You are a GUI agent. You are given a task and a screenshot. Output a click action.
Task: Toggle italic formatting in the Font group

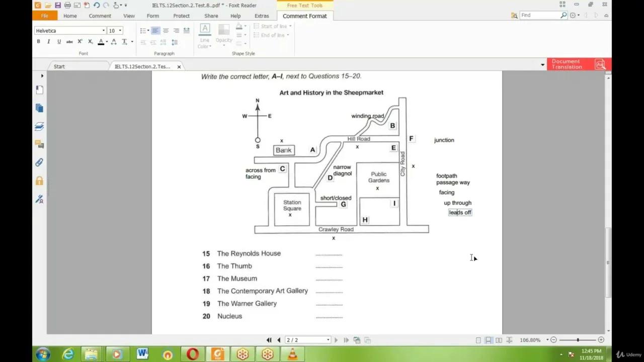coord(48,41)
